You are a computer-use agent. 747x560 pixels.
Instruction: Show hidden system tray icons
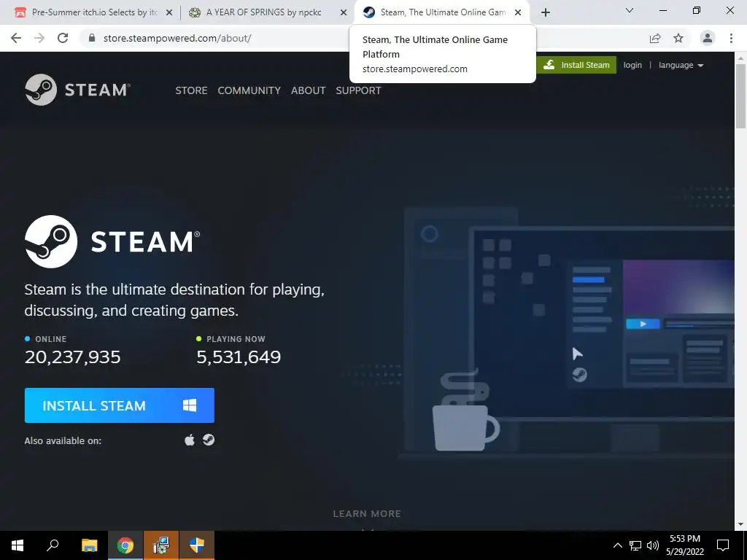point(617,545)
